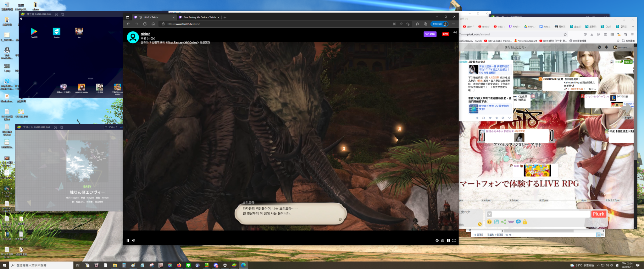The width and height of the screenshot is (644, 269).
Task: Open Firefox screenshot crop icon
Action: click(x=625, y=35)
